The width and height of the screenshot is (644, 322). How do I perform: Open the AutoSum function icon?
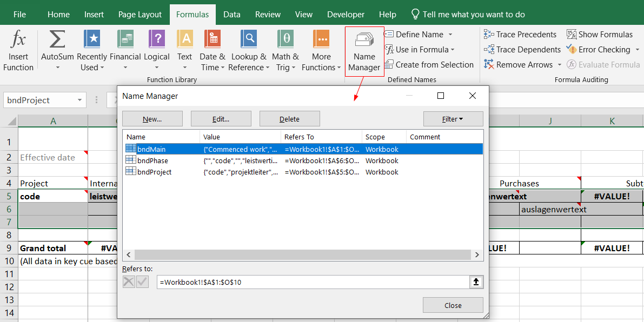(x=57, y=40)
